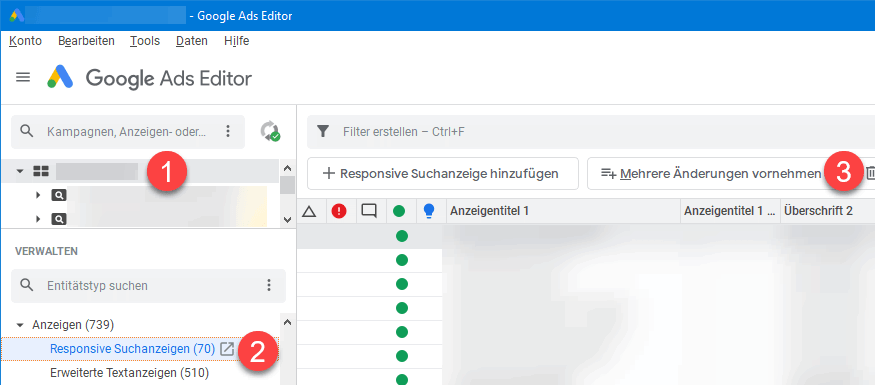Screen dimensions: 875x385
Task: Expand the second search campaign in tree
Action: (38, 219)
